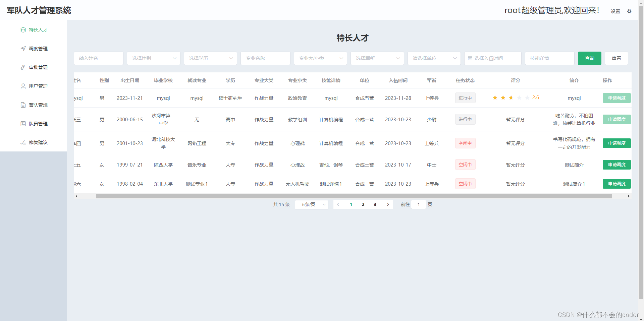Expand the 选择性别 dropdown
This screenshot has width=644, height=321.
[x=154, y=58]
